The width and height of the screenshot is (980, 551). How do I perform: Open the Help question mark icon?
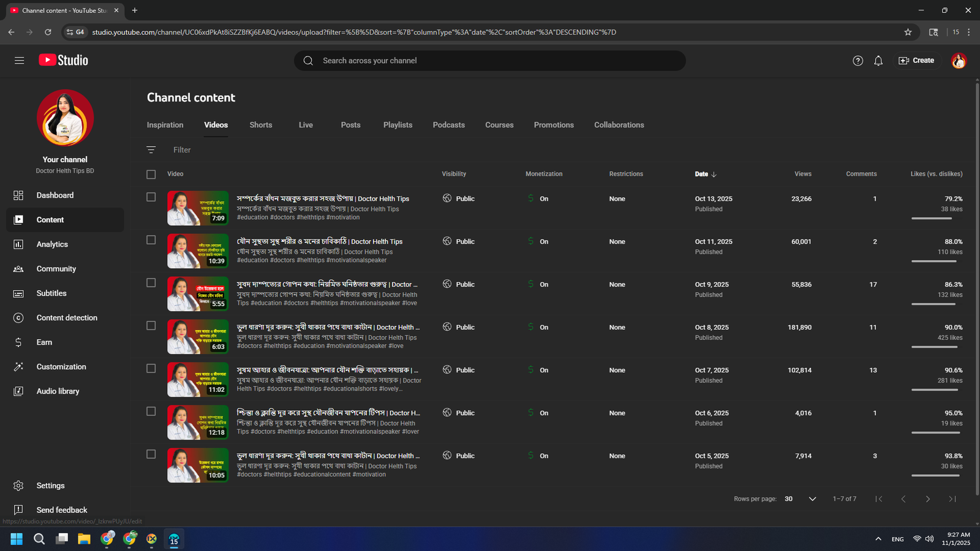[858, 61]
